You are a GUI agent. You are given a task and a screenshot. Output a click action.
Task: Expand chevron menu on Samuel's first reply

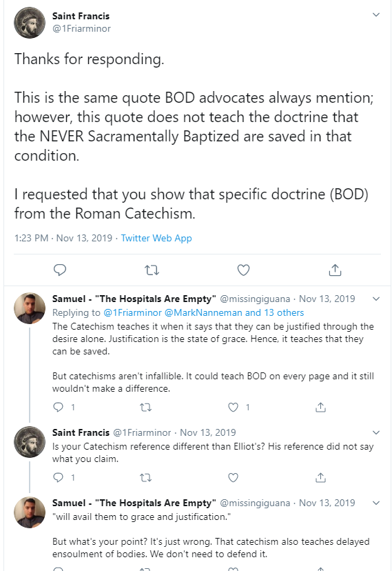(376, 299)
